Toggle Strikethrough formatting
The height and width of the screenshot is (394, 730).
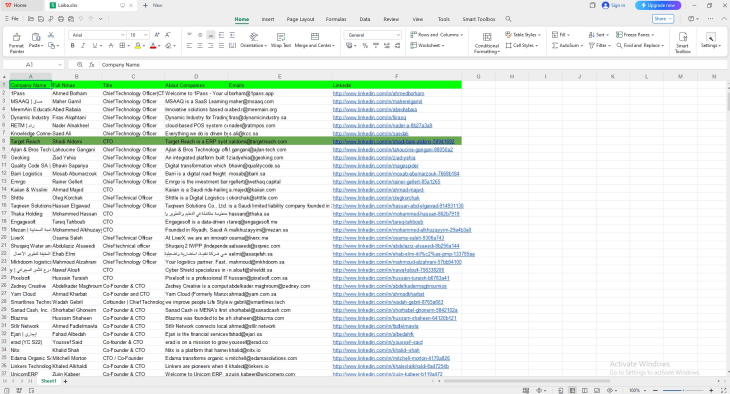(x=111, y=46)
